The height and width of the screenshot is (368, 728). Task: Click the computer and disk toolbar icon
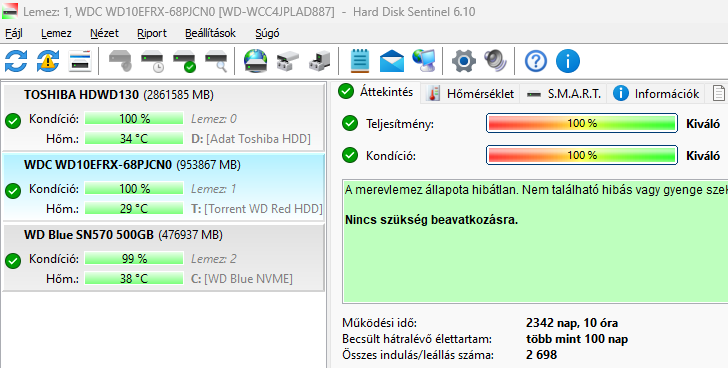[320, 61]
